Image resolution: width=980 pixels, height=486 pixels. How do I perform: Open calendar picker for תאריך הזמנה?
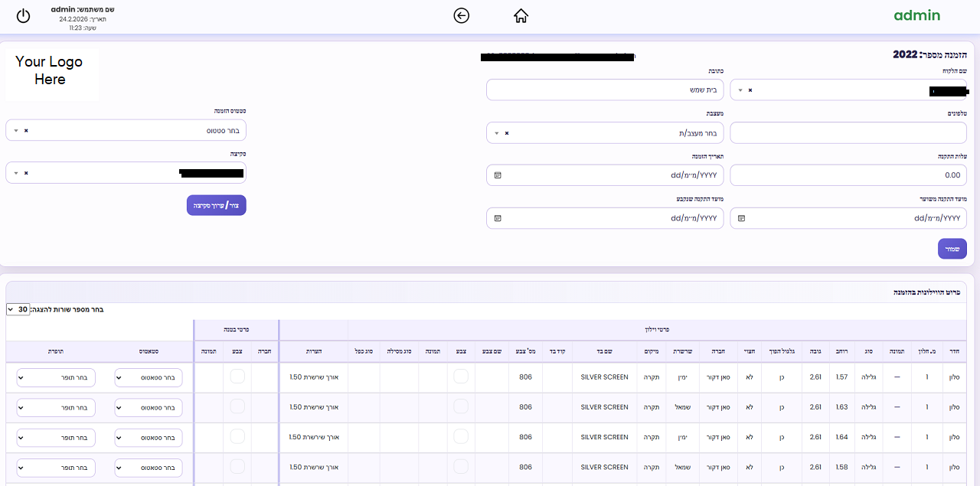click(x=498, y=175)
